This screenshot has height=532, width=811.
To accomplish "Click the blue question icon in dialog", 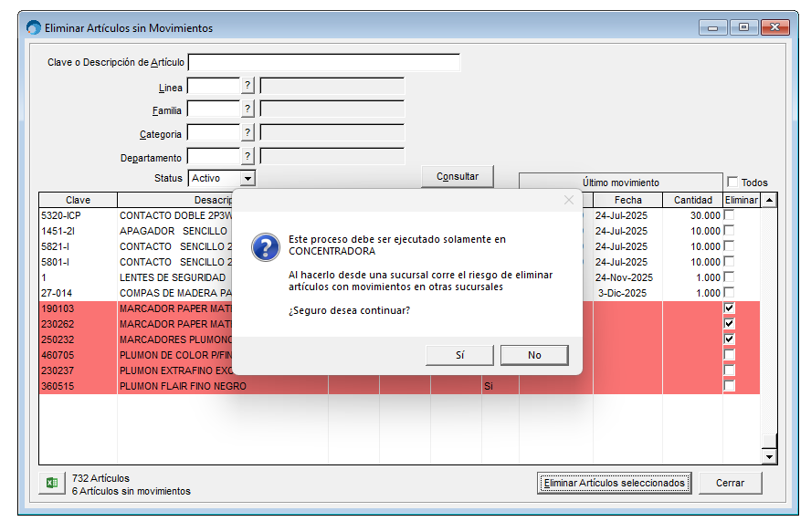I will click(x=265, y=246).
